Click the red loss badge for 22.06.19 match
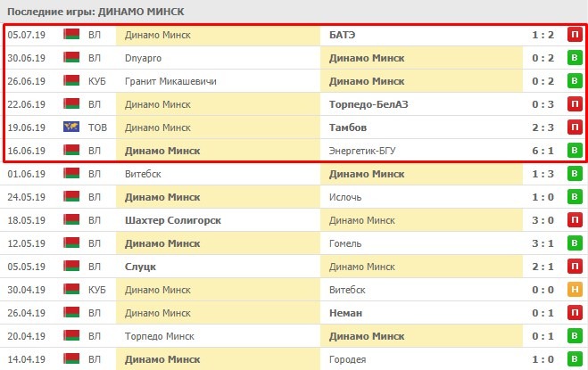Image resolution: width=588 pixels, height=370 pixels. point(575,104)
